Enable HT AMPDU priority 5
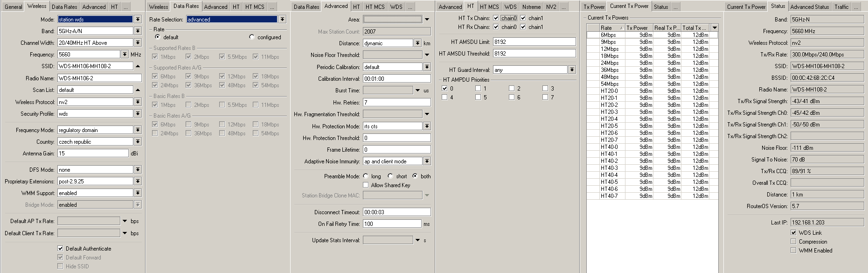The width and height of the screenshot is (868, 273). [478, 97]
